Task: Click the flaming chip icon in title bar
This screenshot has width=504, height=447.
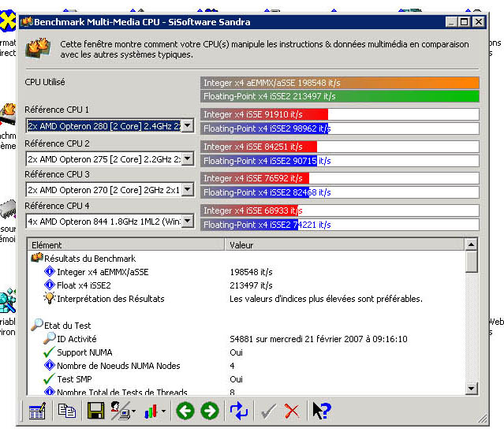Action: (27, 22)
